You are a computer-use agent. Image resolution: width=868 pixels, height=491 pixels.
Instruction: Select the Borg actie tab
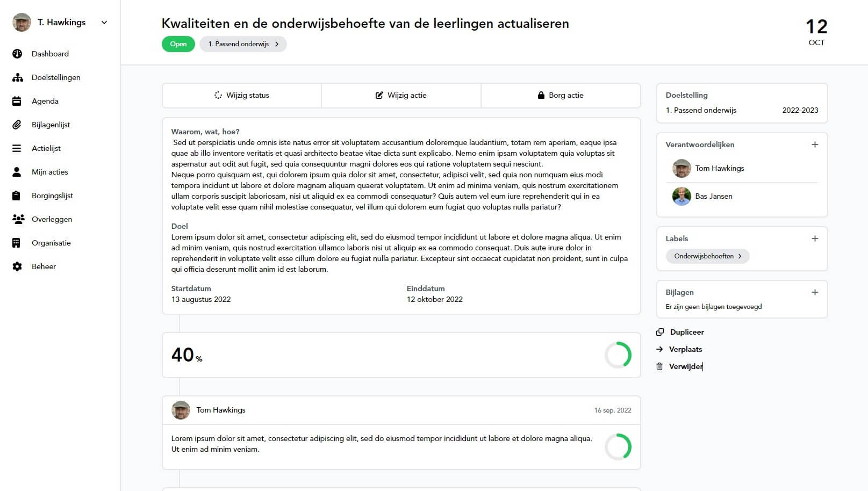point(561,95)
